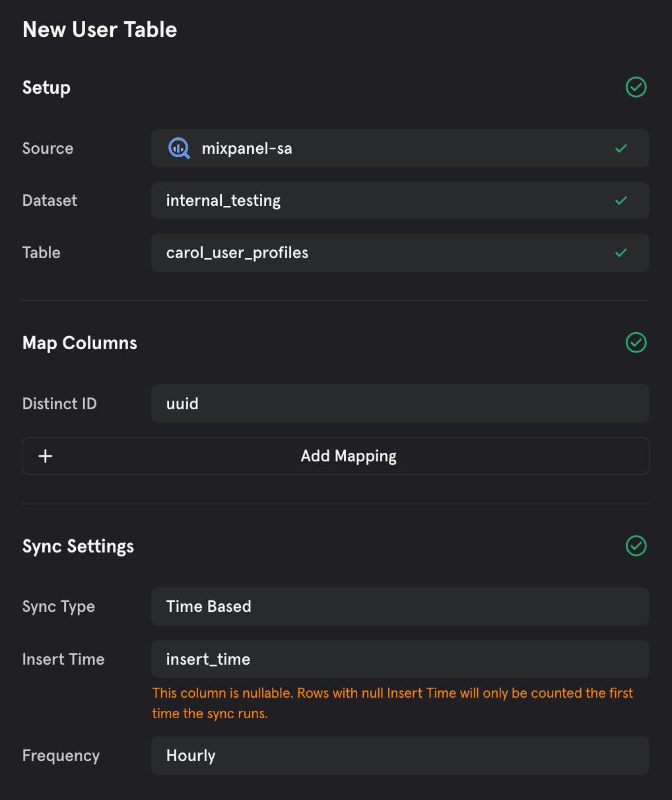Open the Distinct ID dropdown showing uuid

pos(399,403)
